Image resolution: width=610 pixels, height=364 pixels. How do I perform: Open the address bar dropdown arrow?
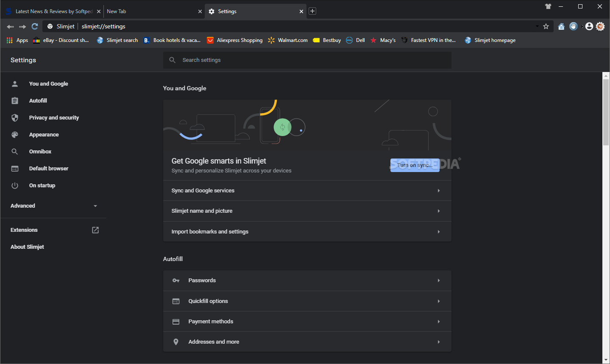tap(537, 26)
